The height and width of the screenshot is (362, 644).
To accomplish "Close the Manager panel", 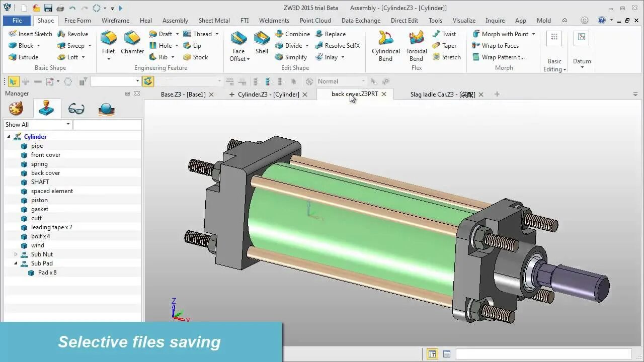I will click(x=137, y=94).
